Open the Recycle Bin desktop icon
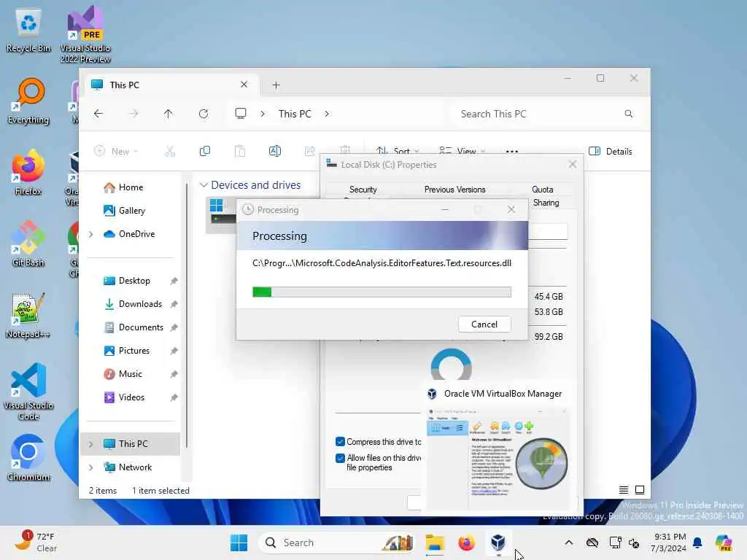Screen dimensions: 747x560 click(x=28, y=31)
